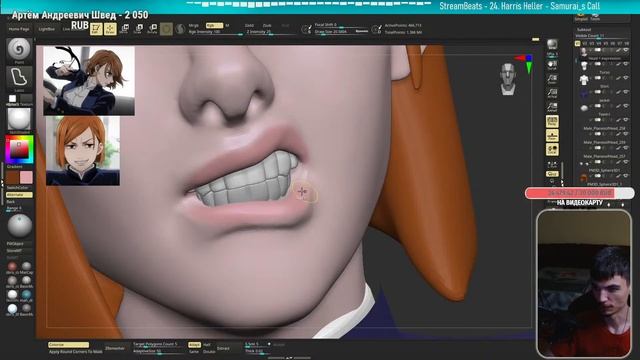Open the Paint brush selector

[19, 51]
